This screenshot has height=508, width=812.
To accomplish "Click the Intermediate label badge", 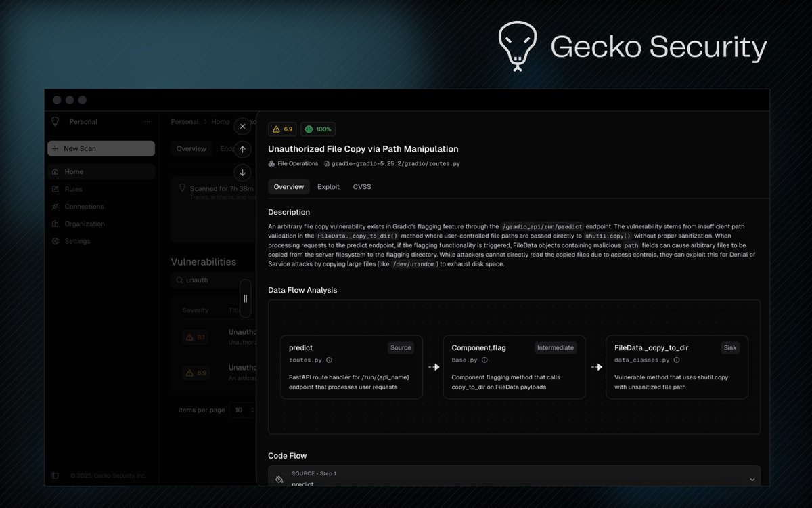I will pos(556,347).
